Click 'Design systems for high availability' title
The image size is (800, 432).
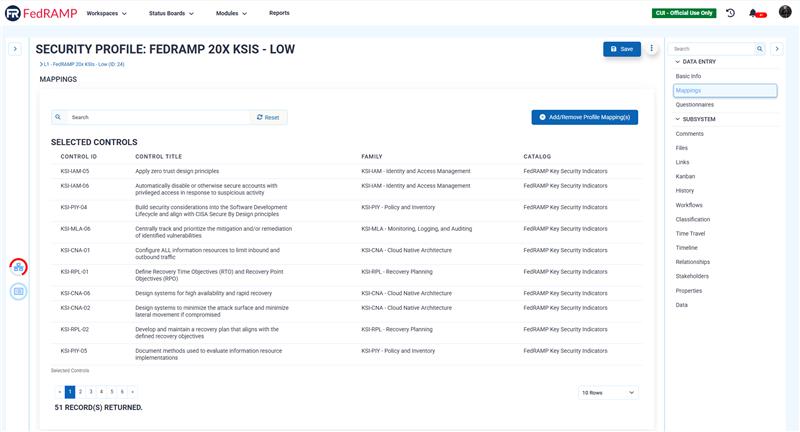pyautogui.click(x=204, y=293)
